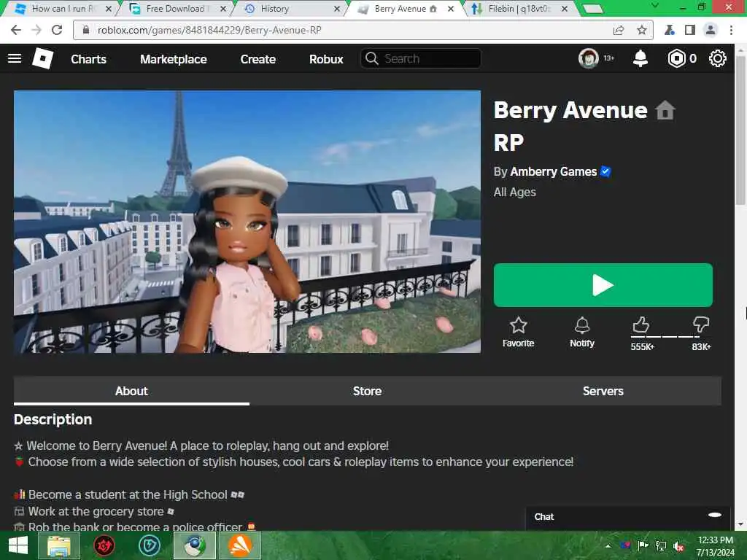Open the Chrome profile icon
The height and width of the screenshot is (560, 747).
click(x=711, y=30)
